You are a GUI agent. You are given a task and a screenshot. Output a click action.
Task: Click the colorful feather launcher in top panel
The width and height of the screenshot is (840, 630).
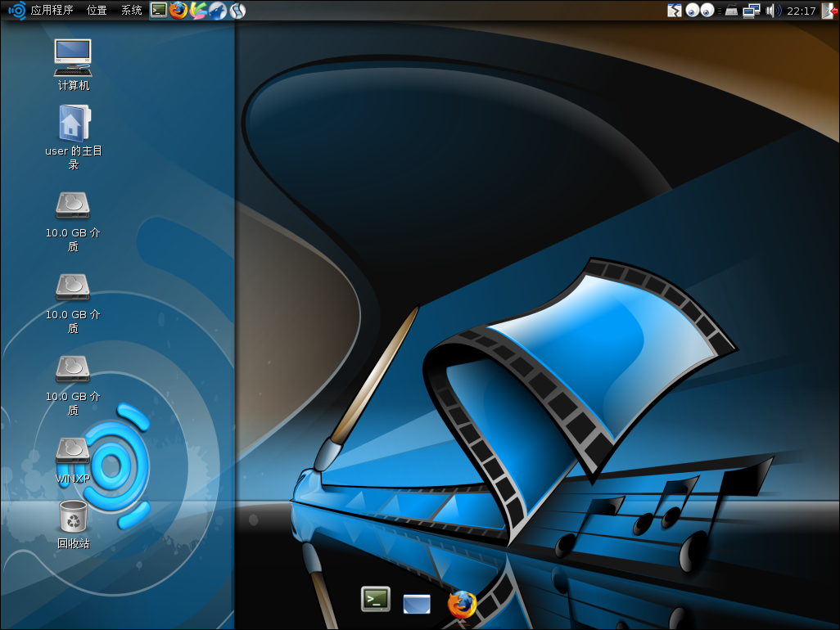pos(198,10)
